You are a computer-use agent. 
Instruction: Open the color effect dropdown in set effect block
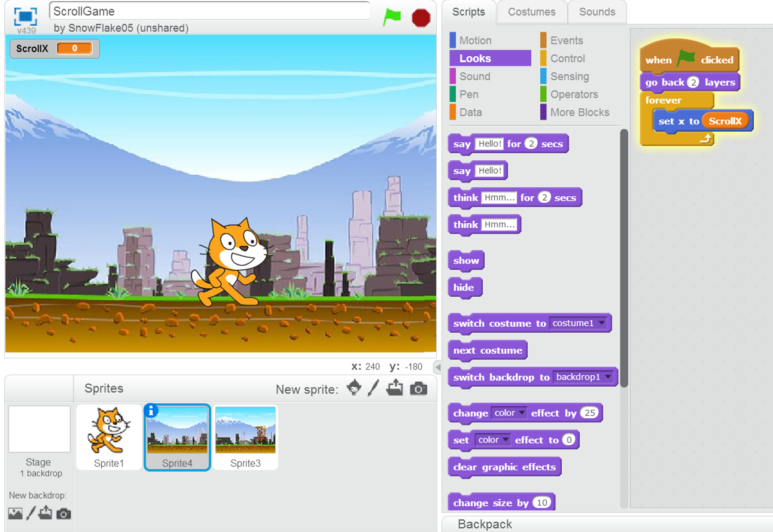pyautogui.click(x=507, y=439)
